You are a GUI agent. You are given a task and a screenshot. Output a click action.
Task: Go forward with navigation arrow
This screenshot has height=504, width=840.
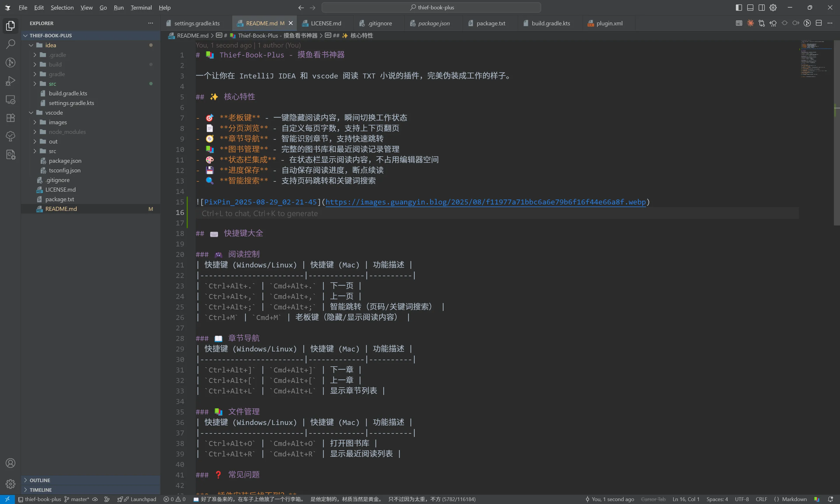pyautogui.click(x=312, y=8)
